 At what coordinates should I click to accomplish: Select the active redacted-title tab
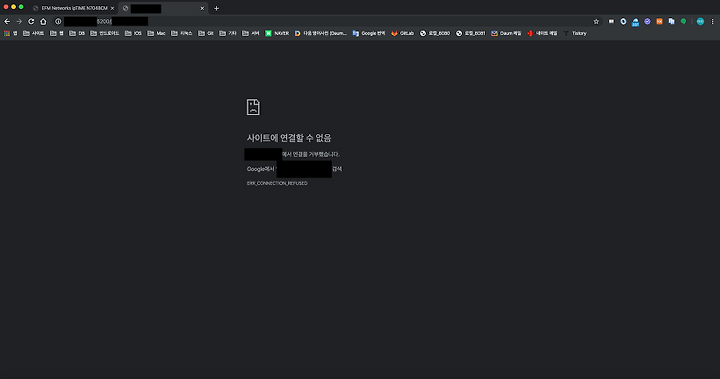click(163, 8)
